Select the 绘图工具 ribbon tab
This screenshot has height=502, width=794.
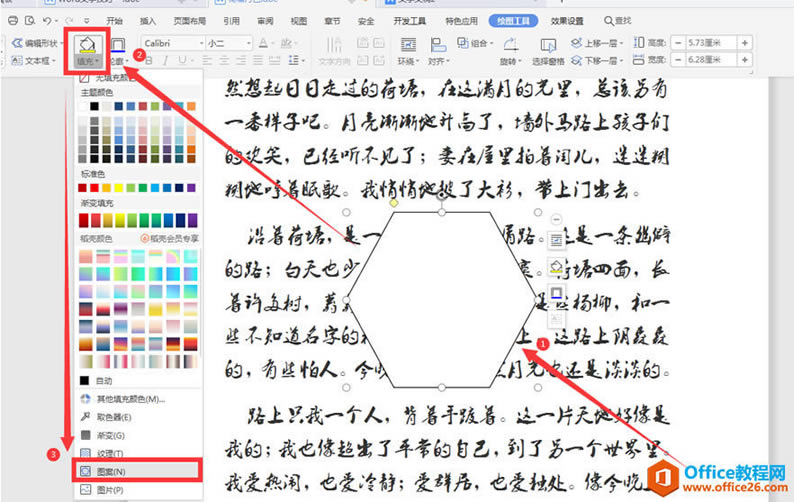[x=513, y=21]
